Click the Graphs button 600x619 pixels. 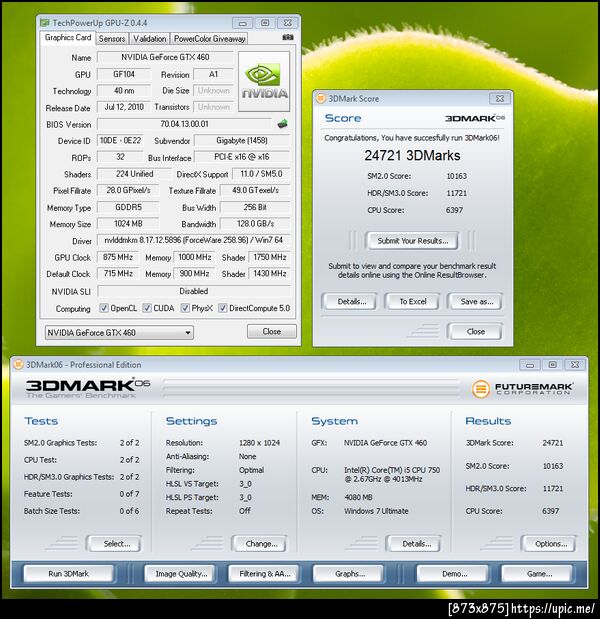pyautogui.click(x=349, y=574)
